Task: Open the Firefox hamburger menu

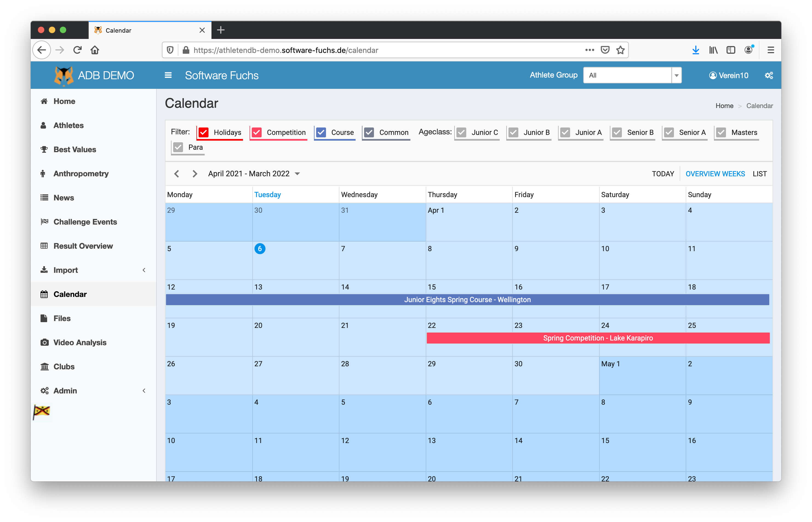Action: [771, 50]
